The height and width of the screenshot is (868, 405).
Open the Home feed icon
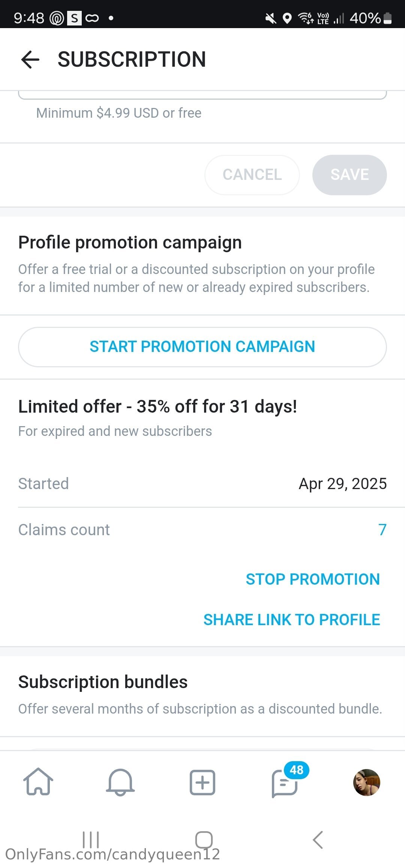38,782
